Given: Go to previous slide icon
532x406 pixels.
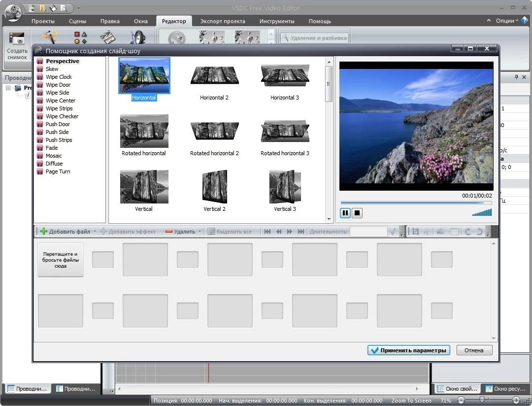Looking at the screenshot, I should pyautogui.click(x=278, y=232).
